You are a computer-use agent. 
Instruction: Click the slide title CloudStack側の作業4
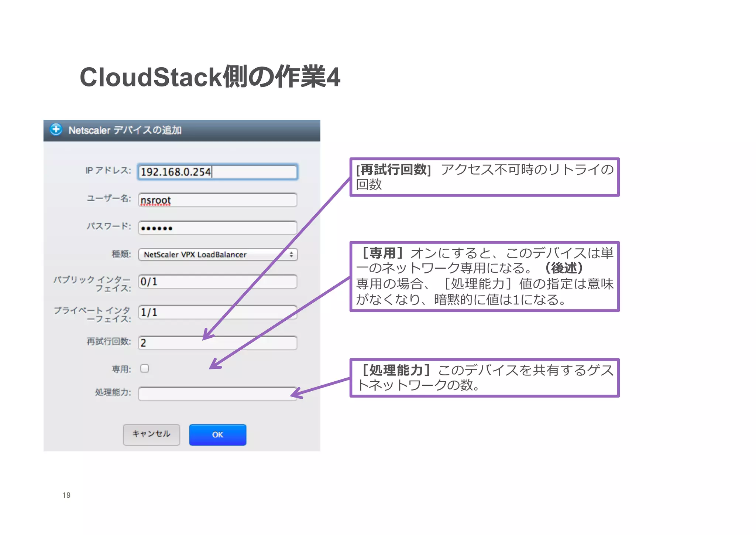pos(210,77)
